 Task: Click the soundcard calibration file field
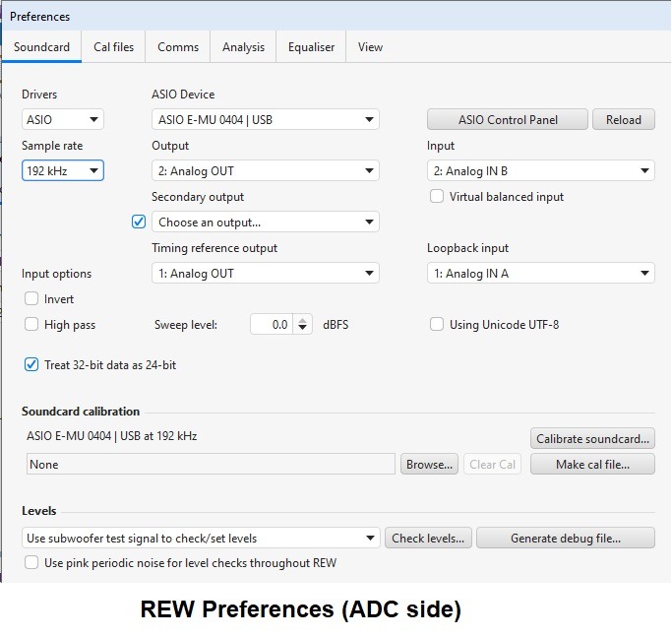pos(211,464)
